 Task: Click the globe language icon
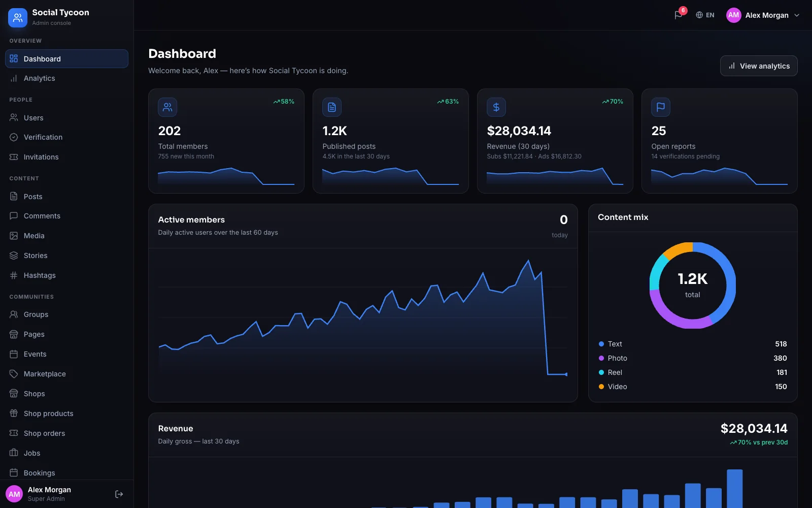[x=699, y=15]
